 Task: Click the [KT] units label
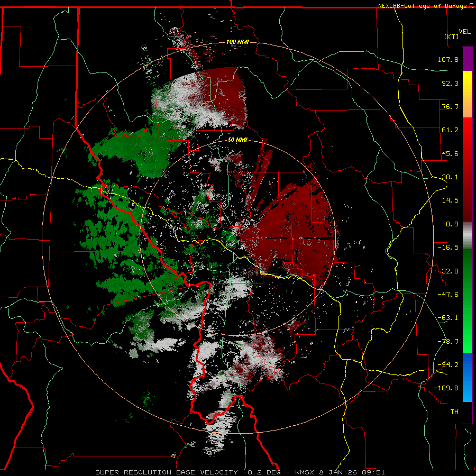pos(452,36)
